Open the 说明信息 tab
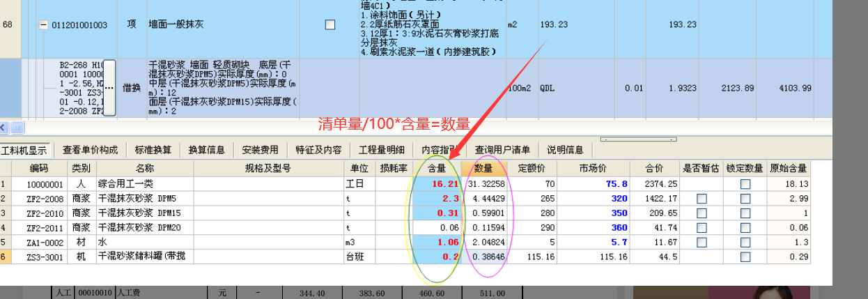Image resolution: width=868 pixels, height=299 pixels. click(565, 150)
